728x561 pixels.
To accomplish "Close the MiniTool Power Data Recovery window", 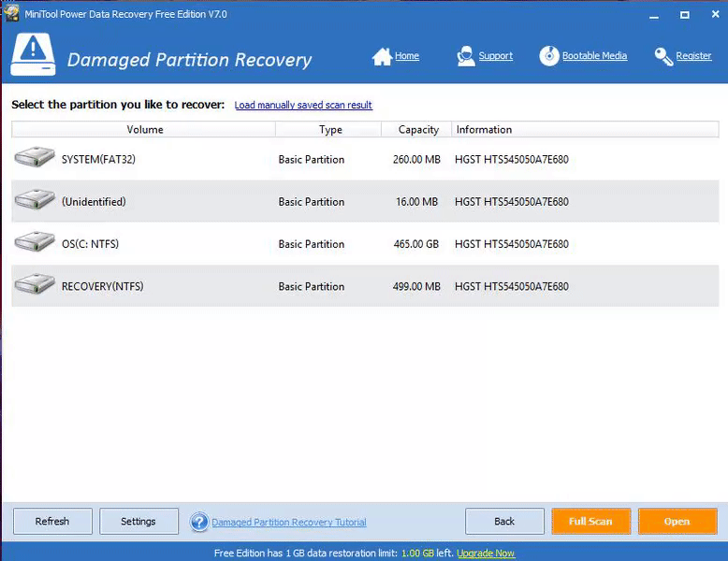I will pos(716,14).
